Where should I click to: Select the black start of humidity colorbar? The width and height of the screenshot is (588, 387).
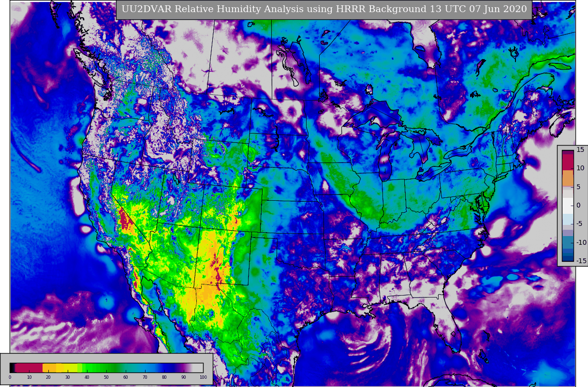pyautogui.click(x=11, y=368)
